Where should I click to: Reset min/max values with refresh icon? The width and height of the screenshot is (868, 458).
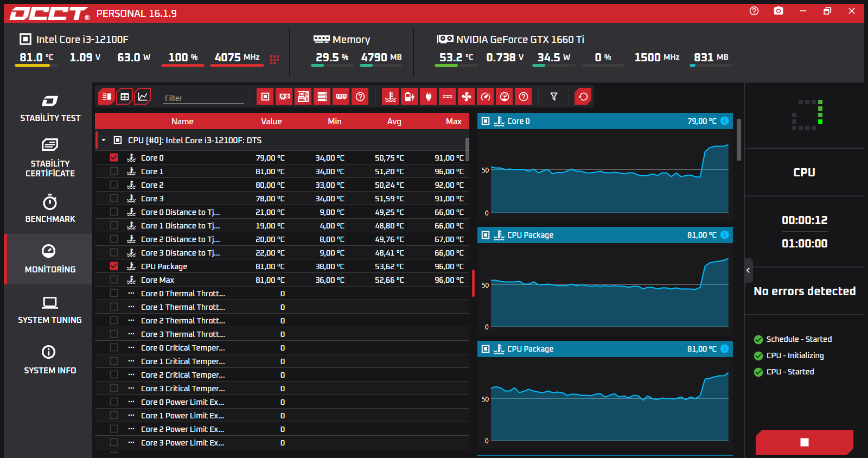[x=583, y=97]
